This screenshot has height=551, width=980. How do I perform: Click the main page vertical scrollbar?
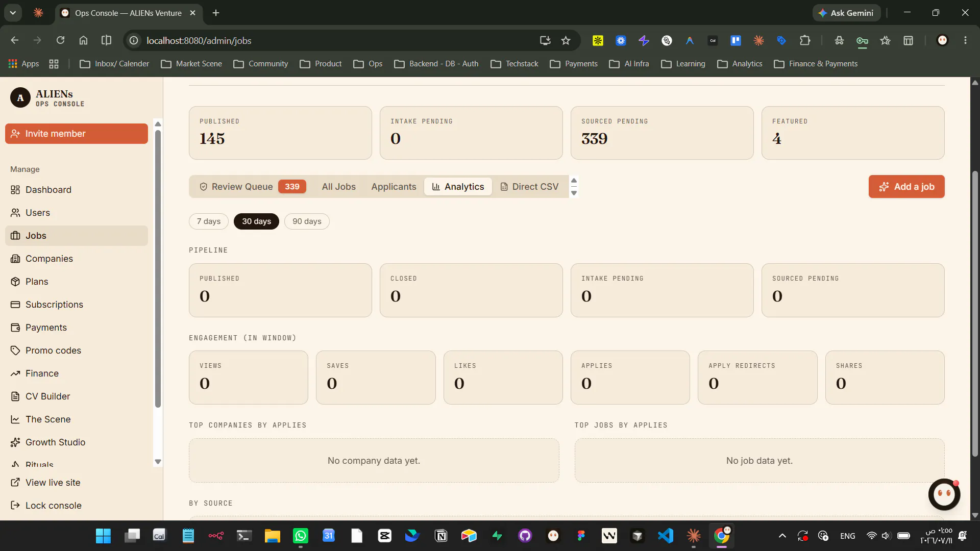(x=975, y=314)
